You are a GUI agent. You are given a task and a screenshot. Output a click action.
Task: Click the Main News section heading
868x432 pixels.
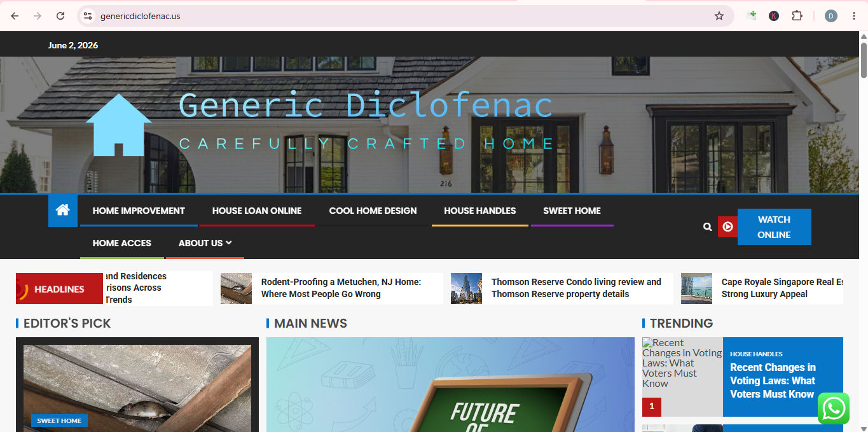click(x=310, y=323)
